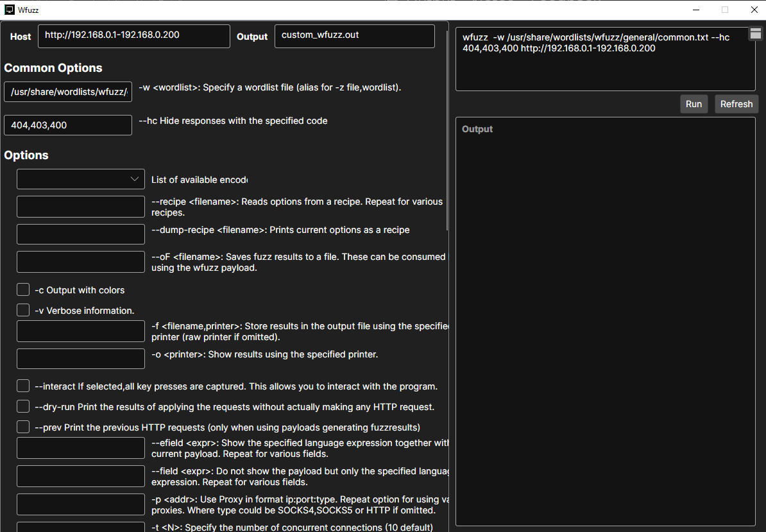This screenshot has width=766, height=532.
Task: Click the Refresh button
Action: tap(736, 104)
